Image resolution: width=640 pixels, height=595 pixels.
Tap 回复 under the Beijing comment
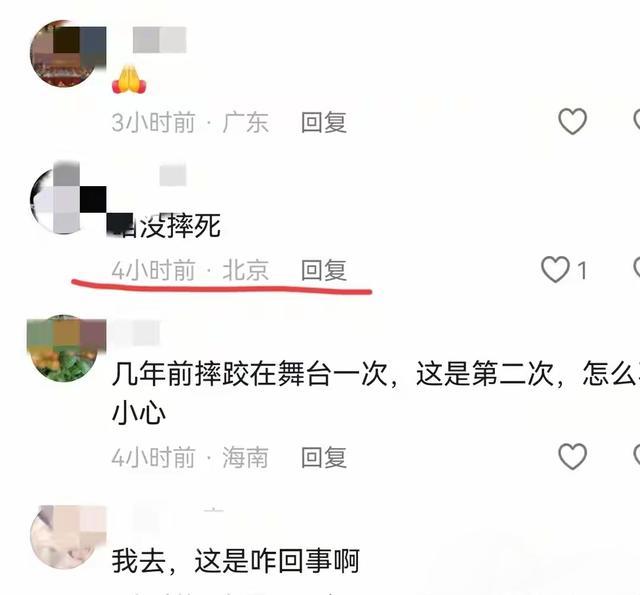coord(324,270)
